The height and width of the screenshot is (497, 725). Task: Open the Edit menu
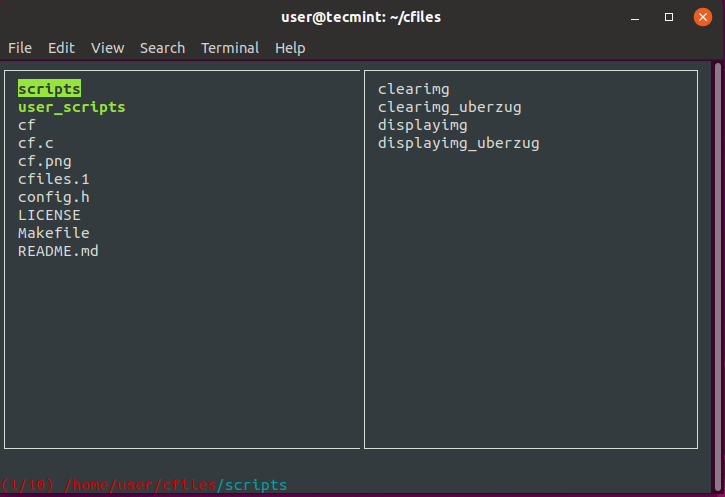point(61,48)
